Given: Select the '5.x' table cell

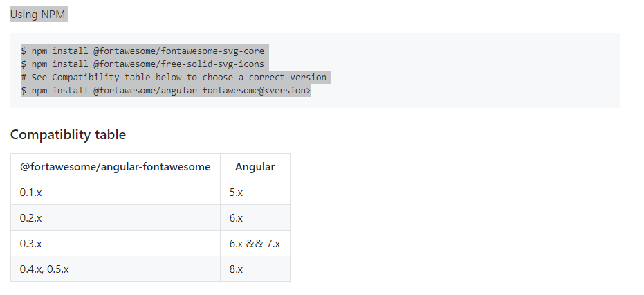Looking at the screenshot, I should tap(255, 192).
